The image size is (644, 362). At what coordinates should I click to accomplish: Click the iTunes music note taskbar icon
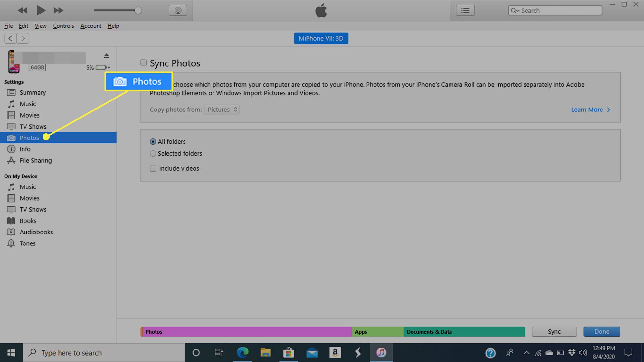(x=381, y=352)
